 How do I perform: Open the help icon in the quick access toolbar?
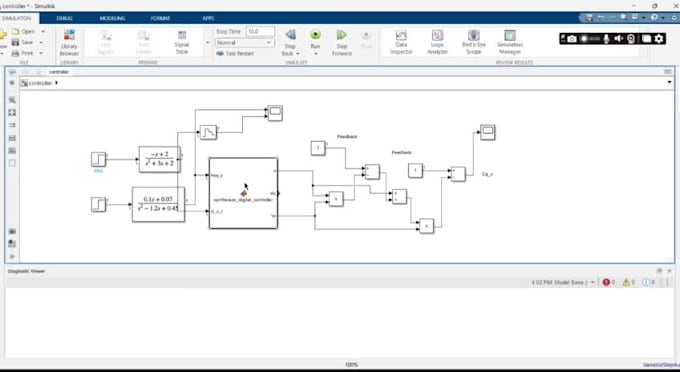(x=654, y=17)
